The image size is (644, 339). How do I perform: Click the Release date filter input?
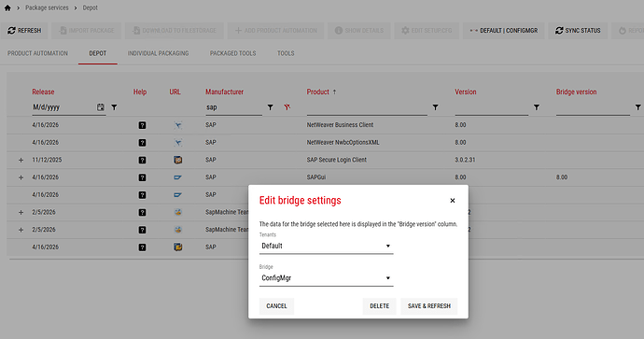pos(63,107)
